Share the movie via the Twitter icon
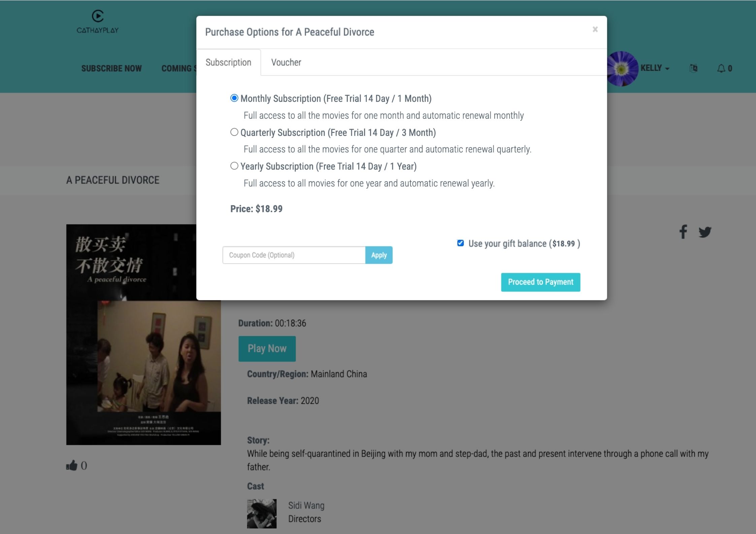The image size is (756, 534). 705,232
